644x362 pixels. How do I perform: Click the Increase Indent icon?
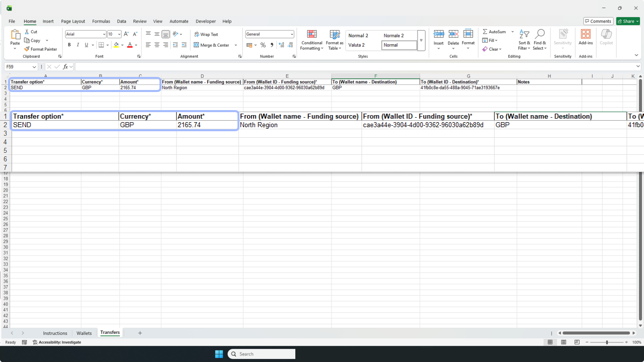[x=184, y=45]
